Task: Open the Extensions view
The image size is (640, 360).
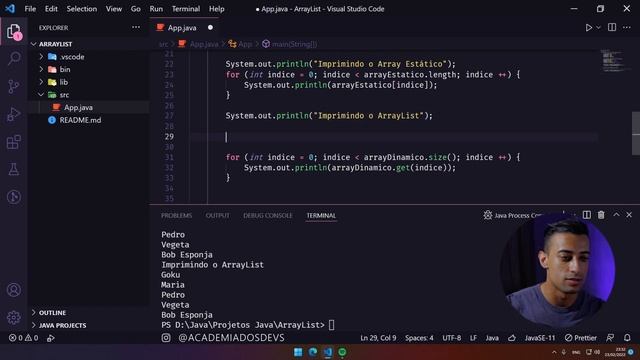Action: point(13,142)
